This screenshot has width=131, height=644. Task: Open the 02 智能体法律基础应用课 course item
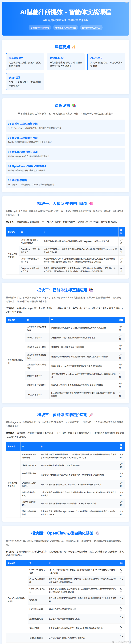[x=66, y=140]
